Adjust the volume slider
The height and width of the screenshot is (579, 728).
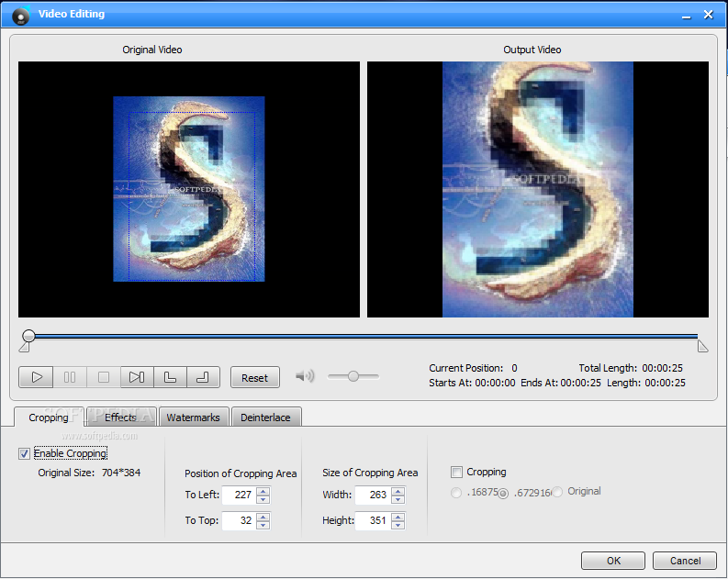353,376
